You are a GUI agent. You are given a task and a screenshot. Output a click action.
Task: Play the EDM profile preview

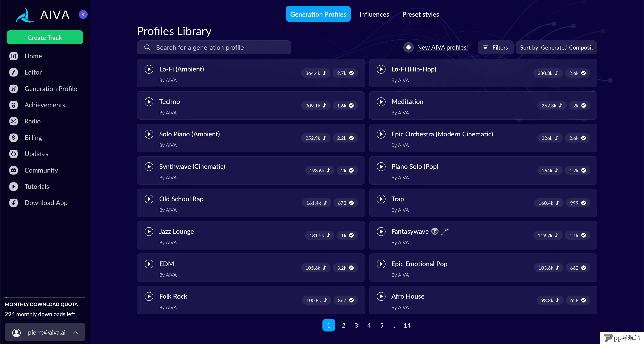(149, 264)
